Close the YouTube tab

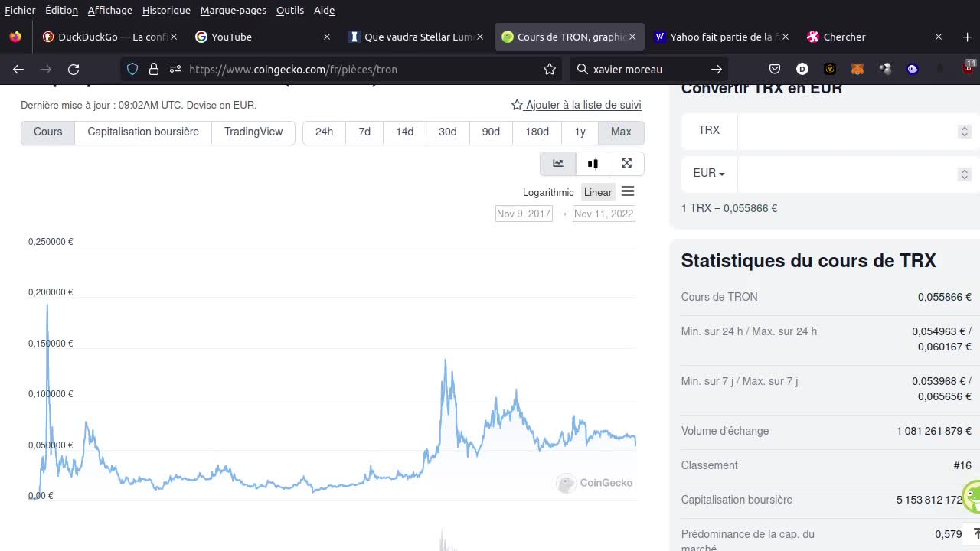click(327, 37)
